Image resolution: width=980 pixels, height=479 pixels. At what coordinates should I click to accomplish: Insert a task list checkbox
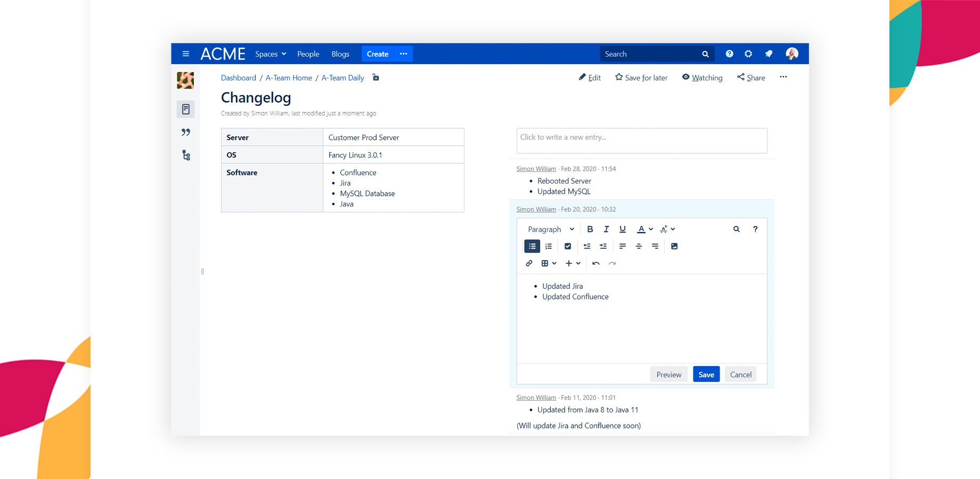[568, 246]
